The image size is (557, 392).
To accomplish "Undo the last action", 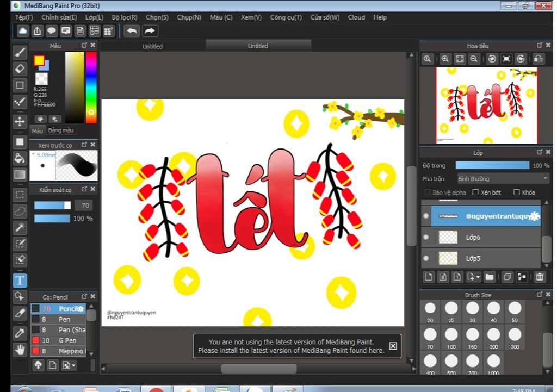I will (132, 31).
